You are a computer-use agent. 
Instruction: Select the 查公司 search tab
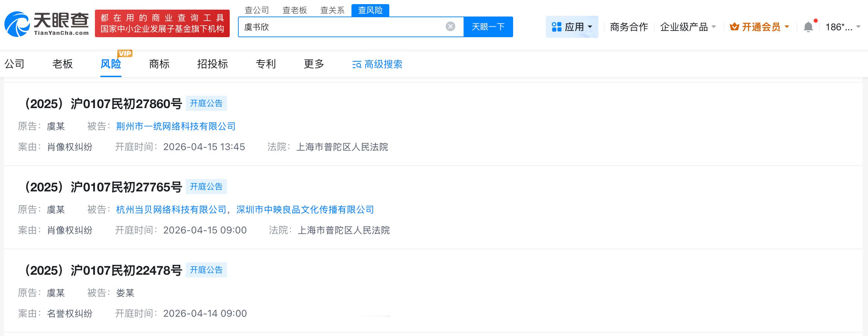tap(257, 10)
